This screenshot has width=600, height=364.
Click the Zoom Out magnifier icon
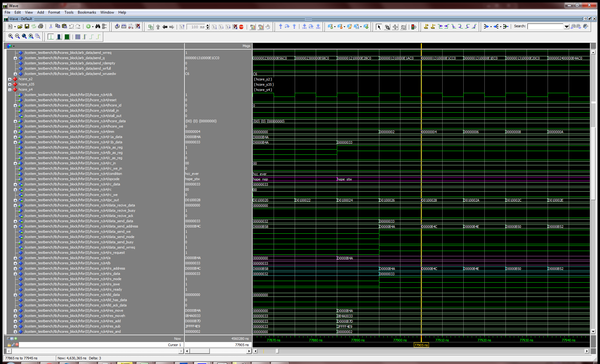click(17, 37)
